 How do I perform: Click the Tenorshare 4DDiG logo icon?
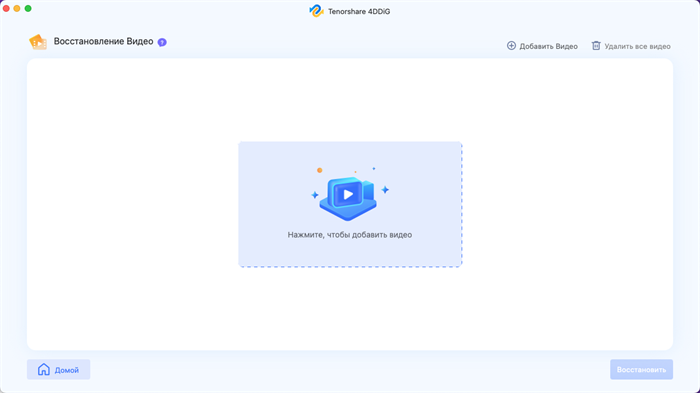coord(317,11)
